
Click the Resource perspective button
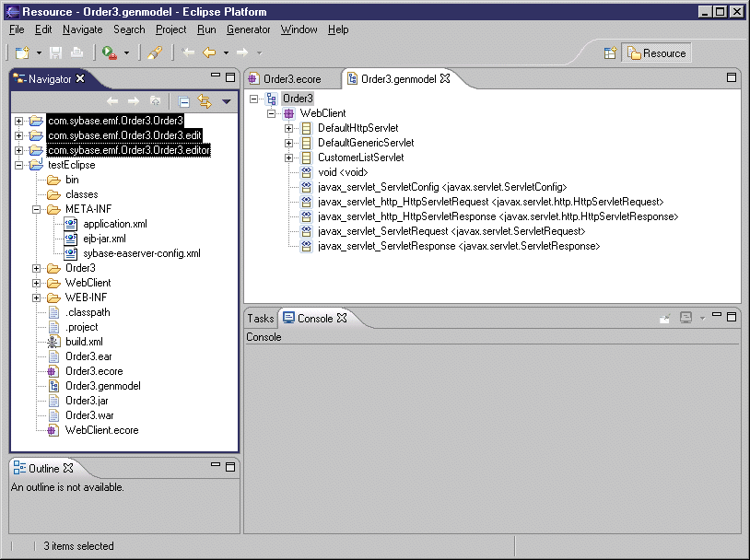657,53
